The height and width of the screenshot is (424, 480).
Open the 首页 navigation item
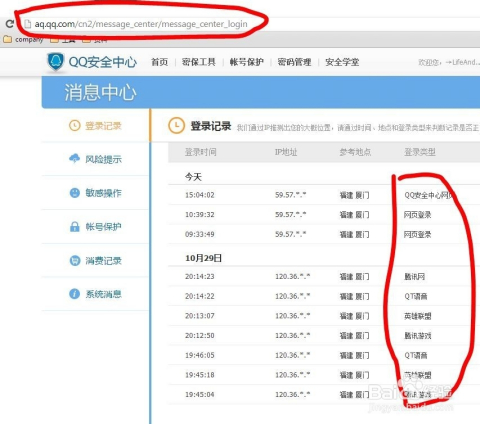(x=159, y=62)
